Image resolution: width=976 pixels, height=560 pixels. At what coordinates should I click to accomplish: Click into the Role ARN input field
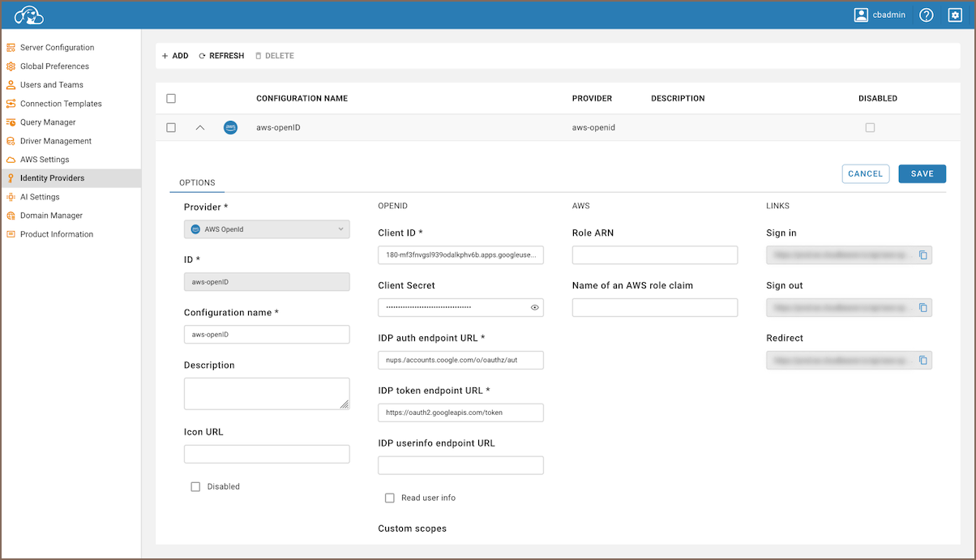point(655,255)
